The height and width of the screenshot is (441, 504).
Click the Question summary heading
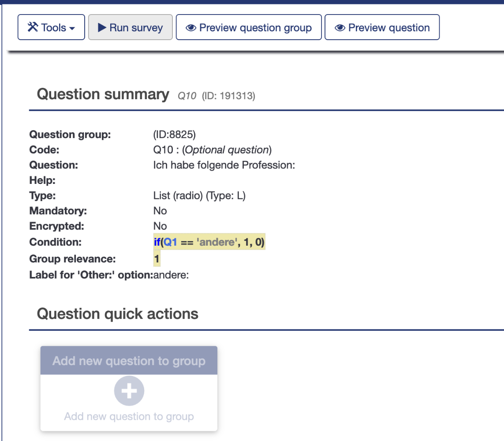[x=103, y=94]
